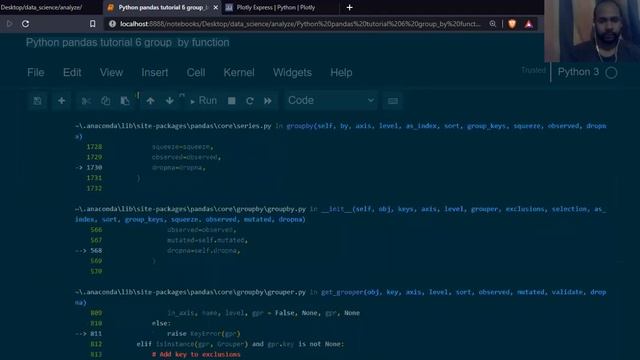Viewport: 640px width, 360px height.
Task: View site information icon in address bar
Action: tap(112, 24)
